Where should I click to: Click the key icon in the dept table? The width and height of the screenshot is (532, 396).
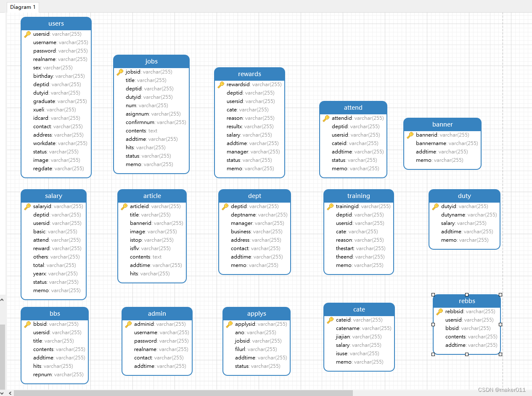pos(225,206)
